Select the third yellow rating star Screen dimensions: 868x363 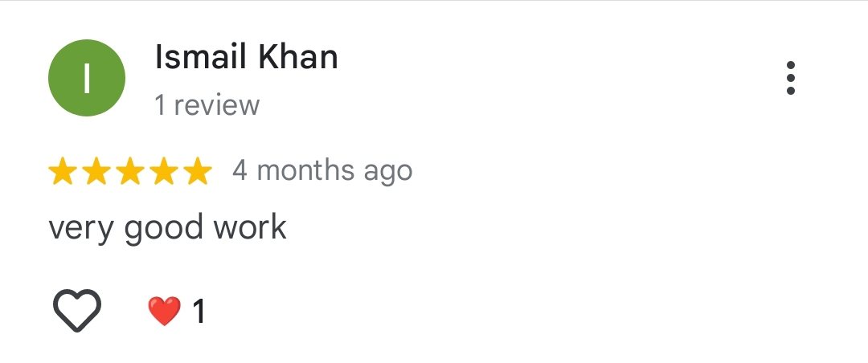(129, 171)
